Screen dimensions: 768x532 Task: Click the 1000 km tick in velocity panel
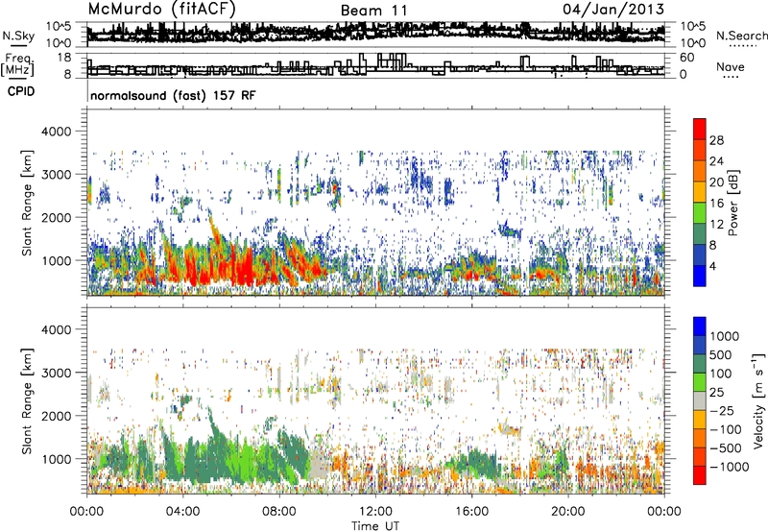(x=56, y=459)
